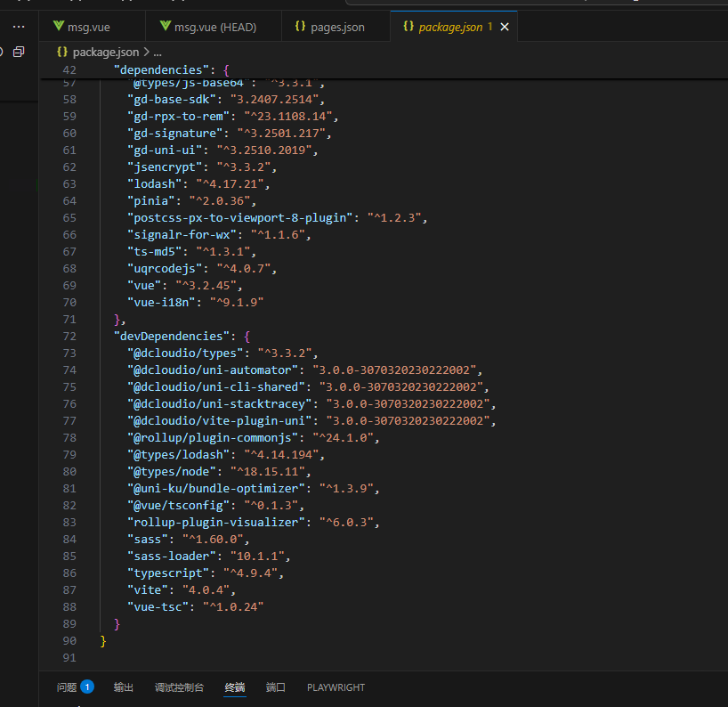Expand the breadcrumb ellipsis after package.json
The image size is (728, 707).
click(x=158, y=53)
